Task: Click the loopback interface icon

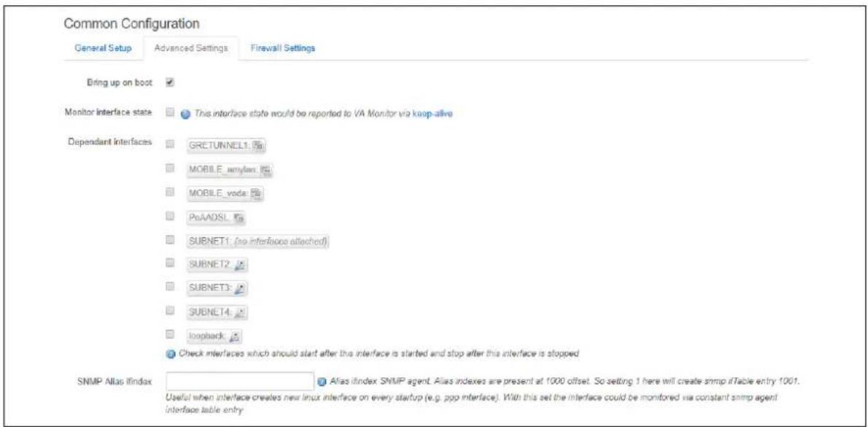Action: click(235, 336)
